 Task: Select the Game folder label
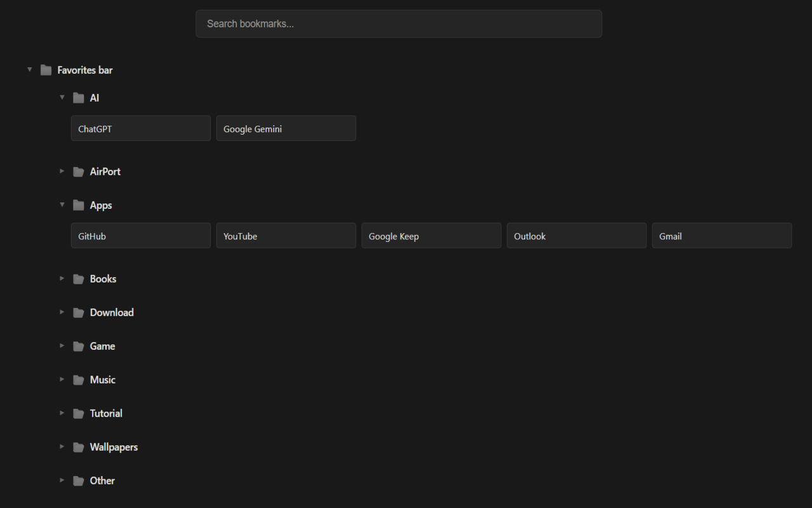[102, 346]
